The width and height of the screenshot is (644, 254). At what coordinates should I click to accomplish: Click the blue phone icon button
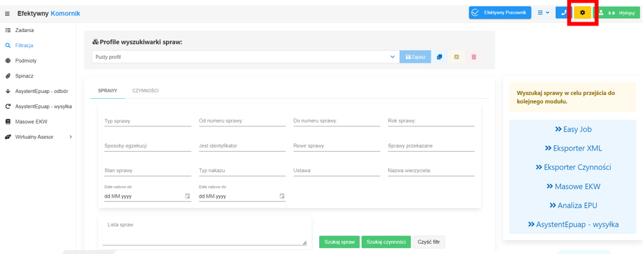[564, 12]
